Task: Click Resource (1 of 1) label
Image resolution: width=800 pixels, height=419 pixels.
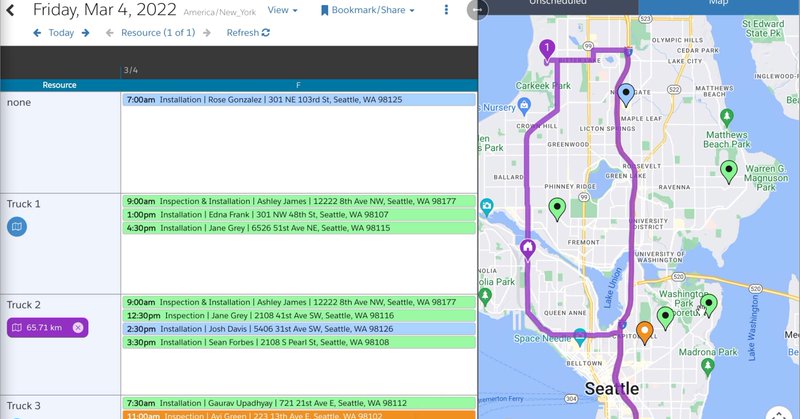Action: (x=158, y=33)
